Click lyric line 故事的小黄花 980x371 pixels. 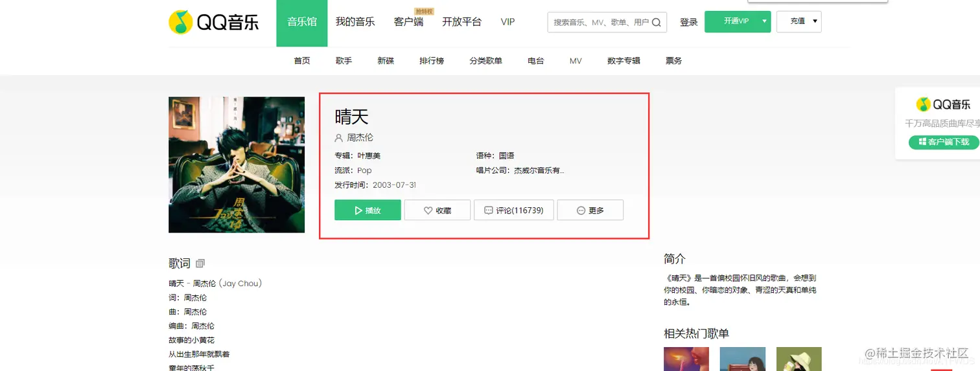click(x=191, y=340)
